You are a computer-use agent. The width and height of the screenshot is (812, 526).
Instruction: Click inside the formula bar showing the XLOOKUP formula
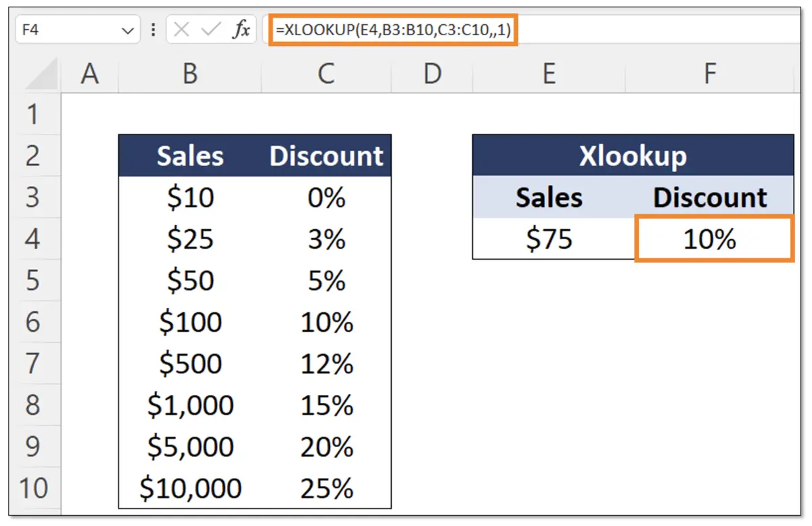(x=392, y=29)
